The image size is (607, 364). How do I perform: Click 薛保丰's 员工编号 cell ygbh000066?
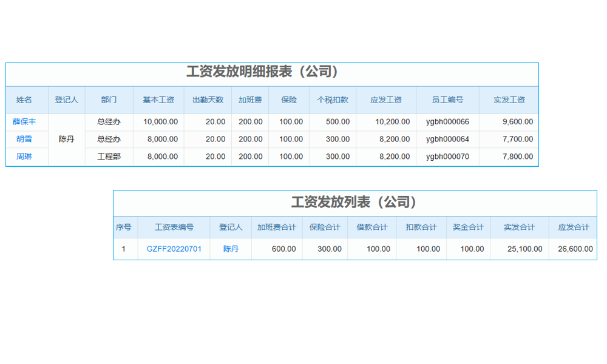tap(446, 121)
